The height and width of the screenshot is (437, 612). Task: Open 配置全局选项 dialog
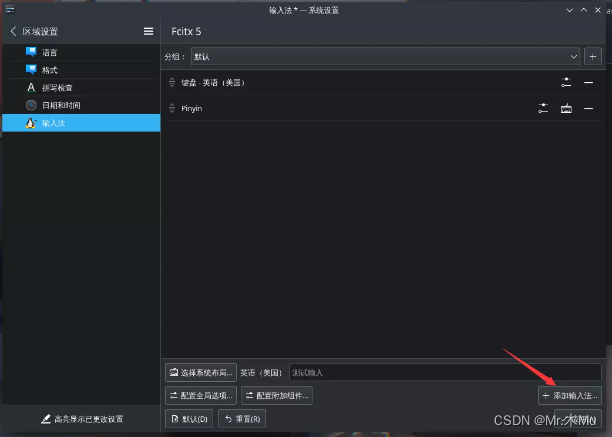tap(201, 396)
